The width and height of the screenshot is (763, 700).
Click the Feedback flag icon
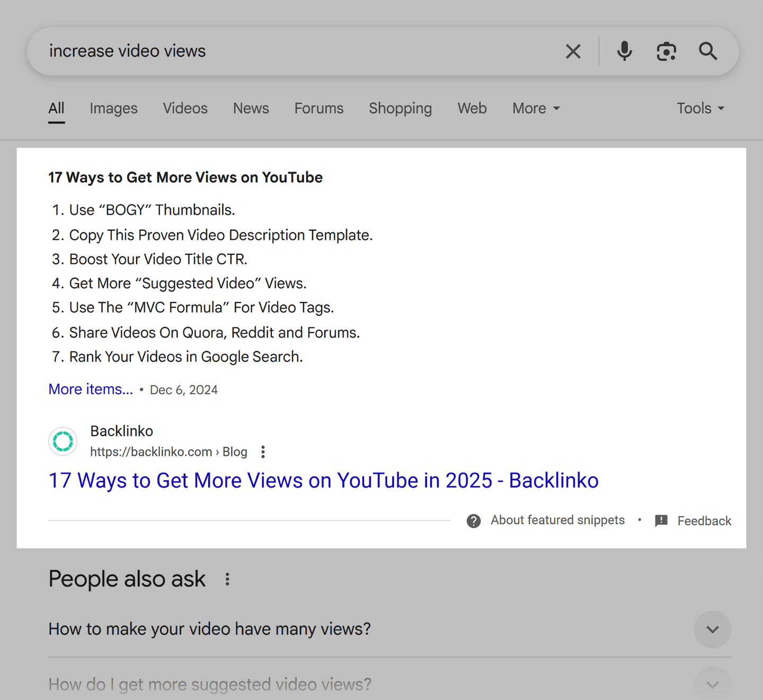click(x=661, y=521)
